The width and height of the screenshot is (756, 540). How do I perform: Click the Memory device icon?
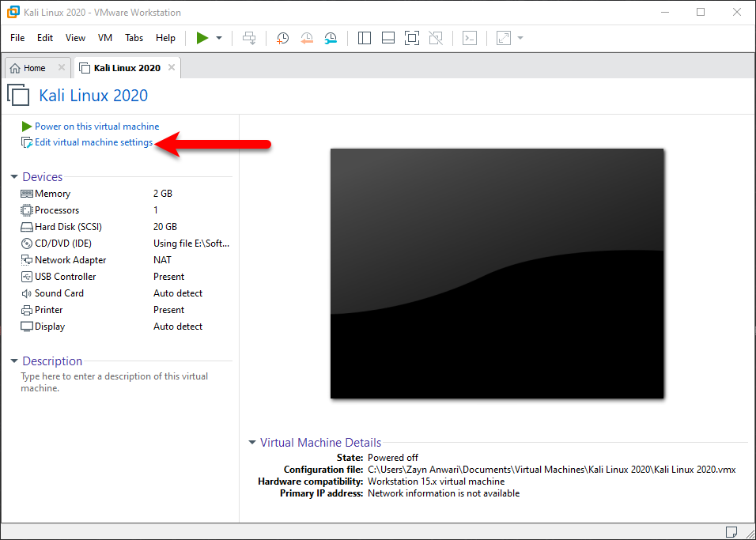[x=27, y=194]
